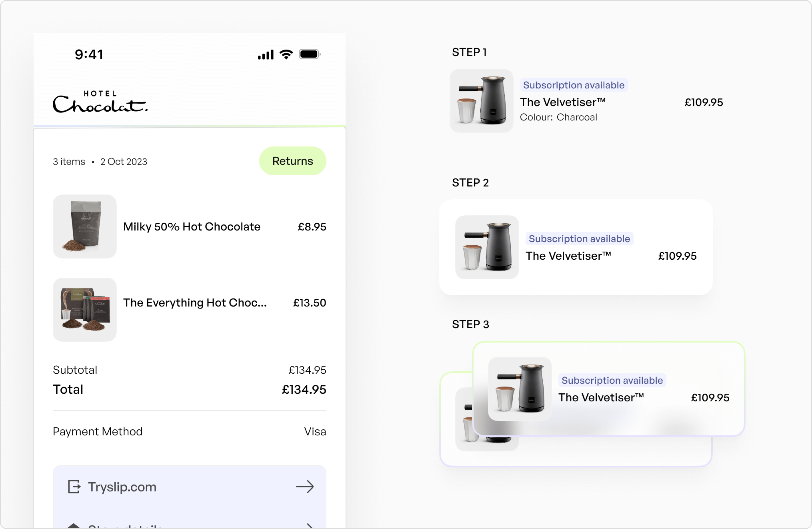The width and height of the screenshot is (812, 529).
Task: Tap the cellular signal bars icon
Action: (x=266, y=54)
